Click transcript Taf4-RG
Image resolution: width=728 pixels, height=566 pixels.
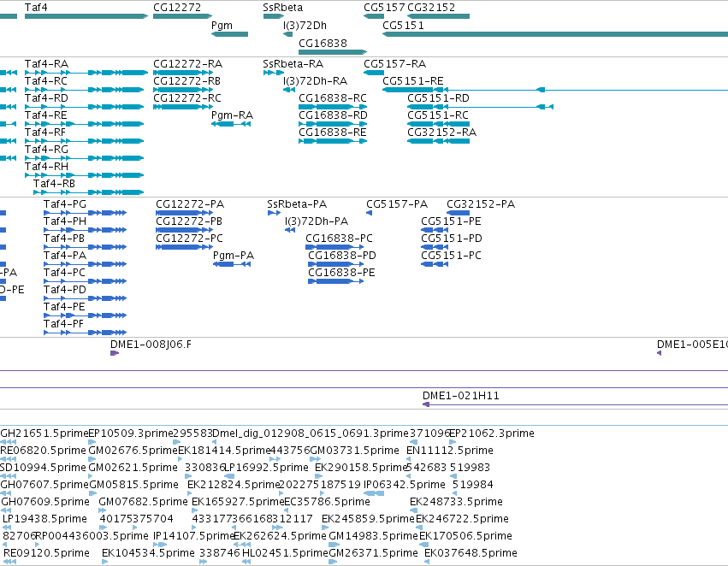click(85, 158)
